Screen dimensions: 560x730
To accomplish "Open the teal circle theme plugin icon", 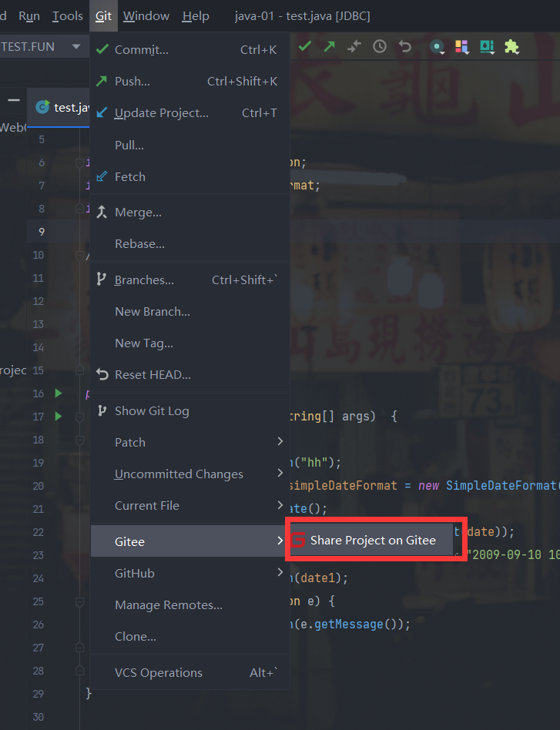I will pos(437,46).
